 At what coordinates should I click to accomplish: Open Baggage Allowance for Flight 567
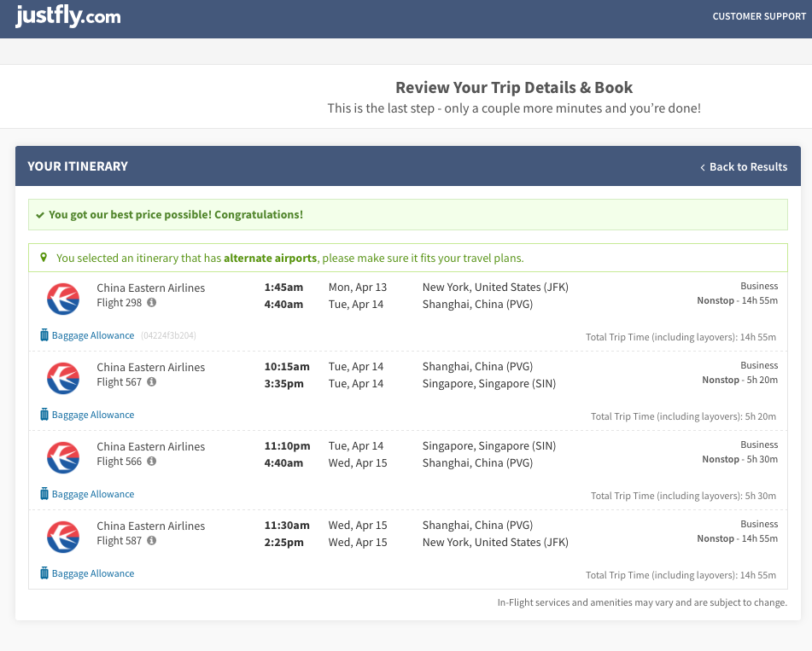93,415
